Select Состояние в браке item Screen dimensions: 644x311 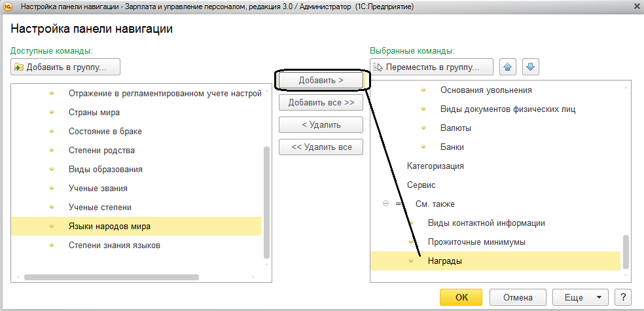[x=105, y=132]
